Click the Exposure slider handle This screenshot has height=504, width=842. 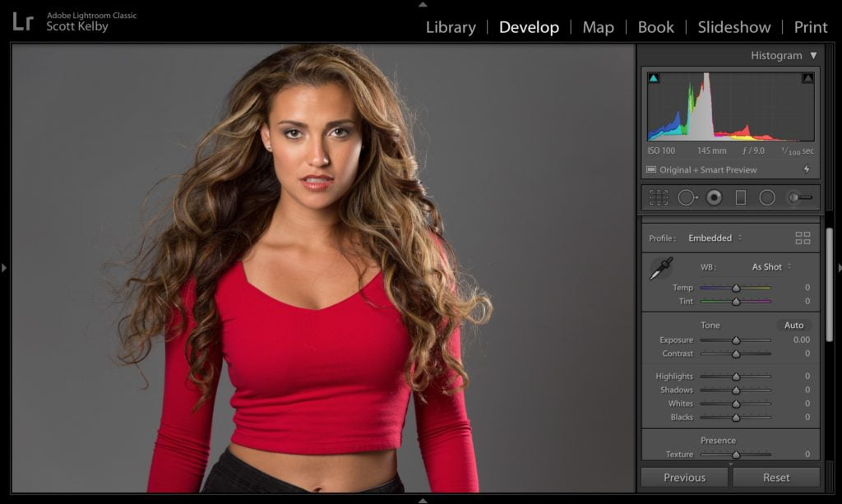point(736,340)
